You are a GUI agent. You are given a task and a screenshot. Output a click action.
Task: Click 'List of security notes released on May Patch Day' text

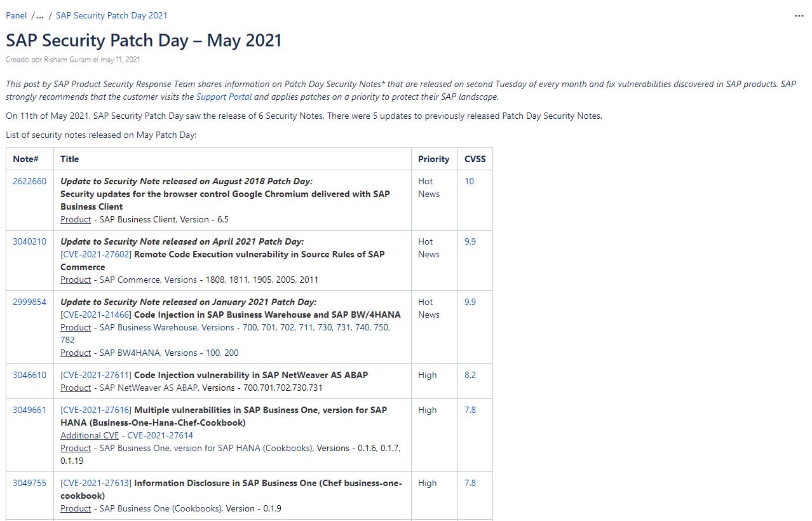click(101, 135)
